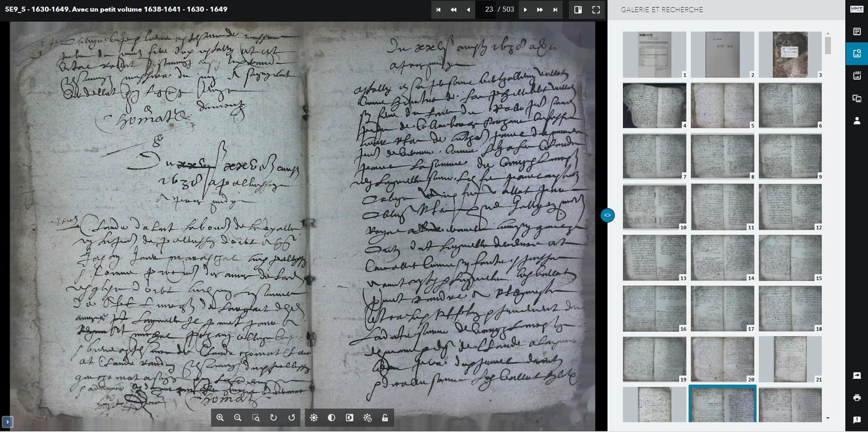Image resolution: width=868 pixels, height=432 pixels.
Task: Print the document using the printer icon
Action: [x=857, y=398]
